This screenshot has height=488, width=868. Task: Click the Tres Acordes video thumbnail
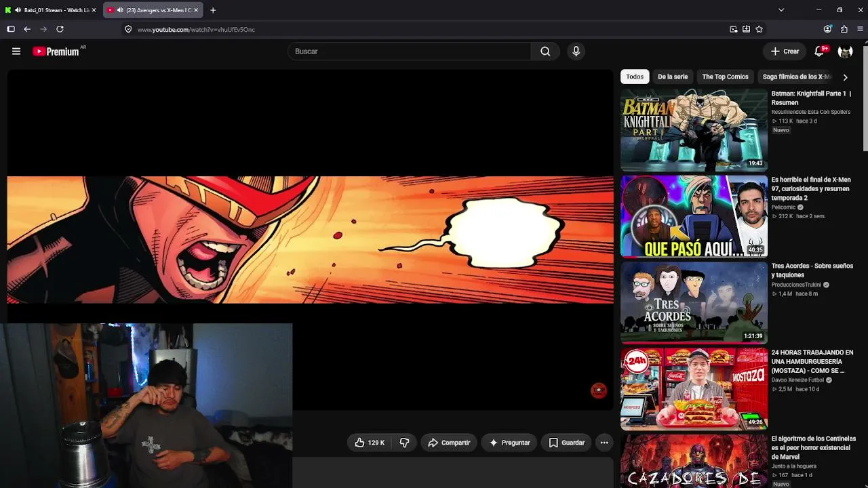point(694,303)
